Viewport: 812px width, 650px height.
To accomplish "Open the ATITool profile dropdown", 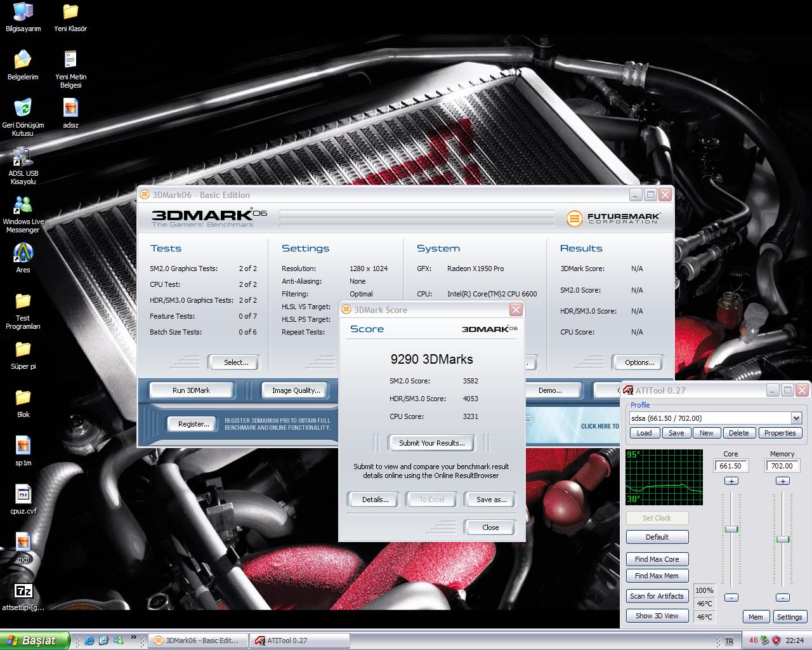I will [x=796, y=418].
